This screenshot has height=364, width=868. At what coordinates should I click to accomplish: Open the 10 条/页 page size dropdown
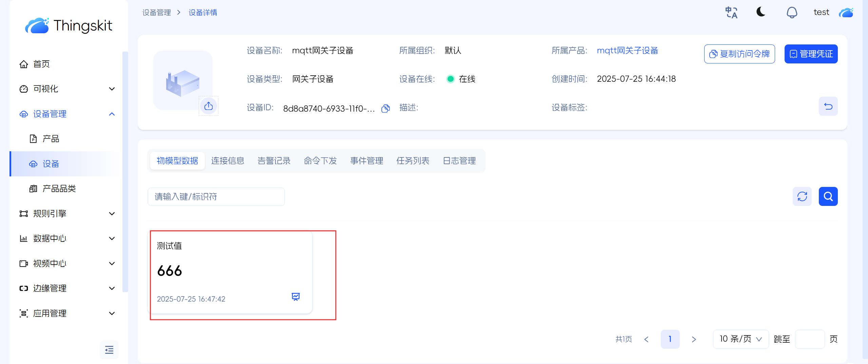[x=741, y=339]
